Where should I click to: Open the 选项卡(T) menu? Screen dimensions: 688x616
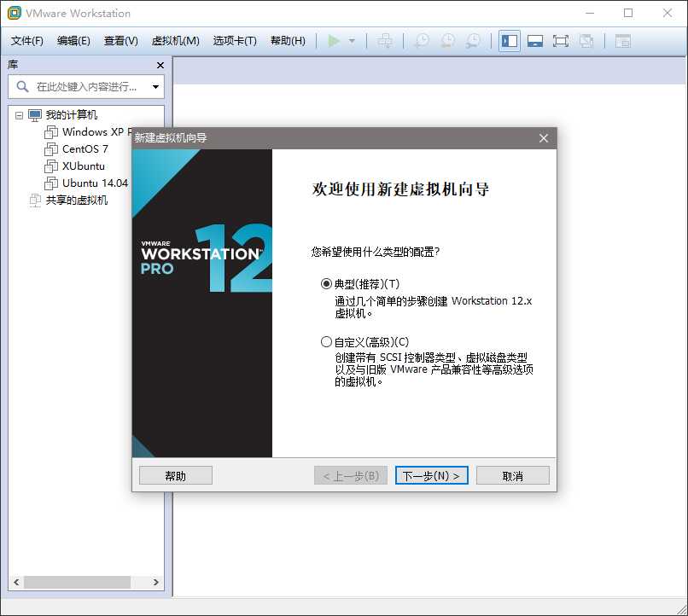235,41
